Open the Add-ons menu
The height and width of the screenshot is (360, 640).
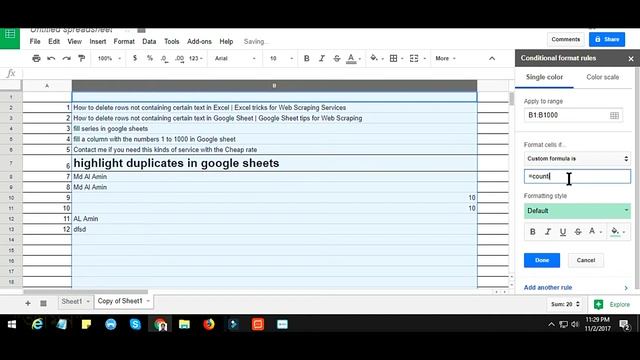[199, 42]
